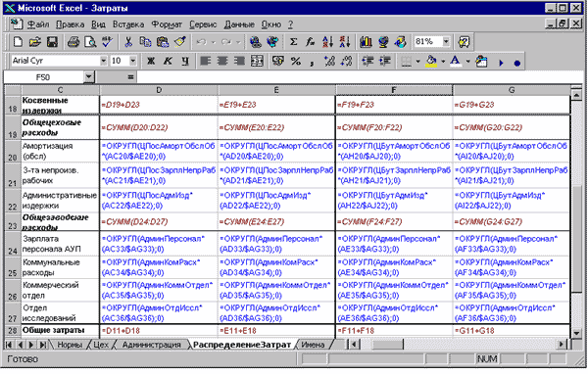Screen dimensions: 588x374
Task: Activate the Format Painter brush
Action: (179, 41)
